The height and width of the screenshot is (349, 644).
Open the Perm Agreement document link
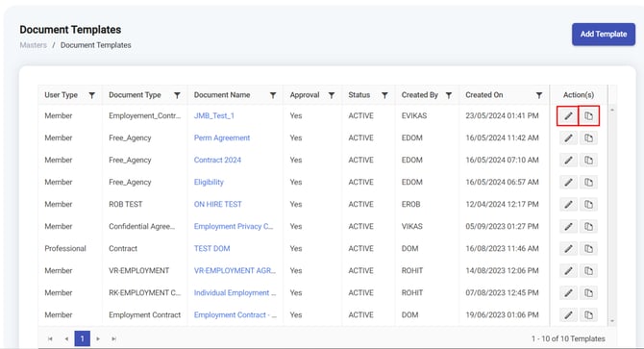tap(222, 137)
